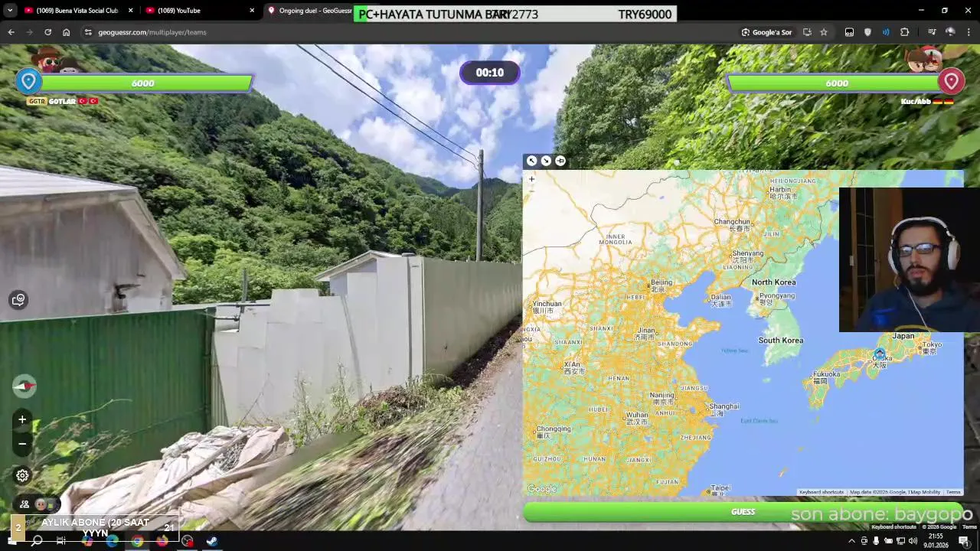Screen dimensions: 980x551
Task: Open the team players icon
Action: point(24,504)
